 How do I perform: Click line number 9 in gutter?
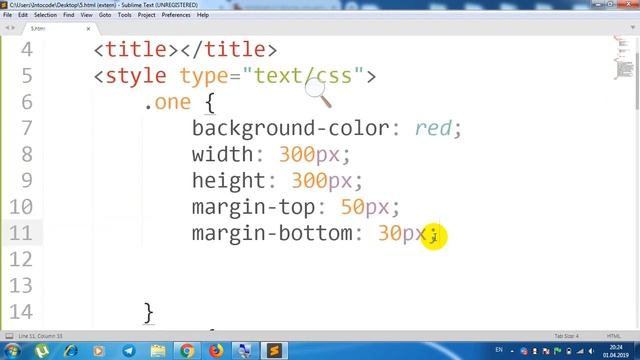click(27, 180)
